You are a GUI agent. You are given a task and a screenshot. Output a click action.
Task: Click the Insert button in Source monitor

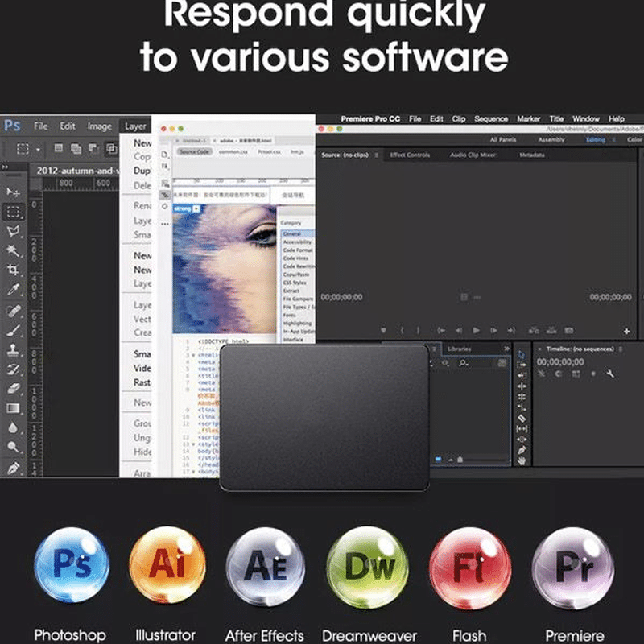pos(534,330)
